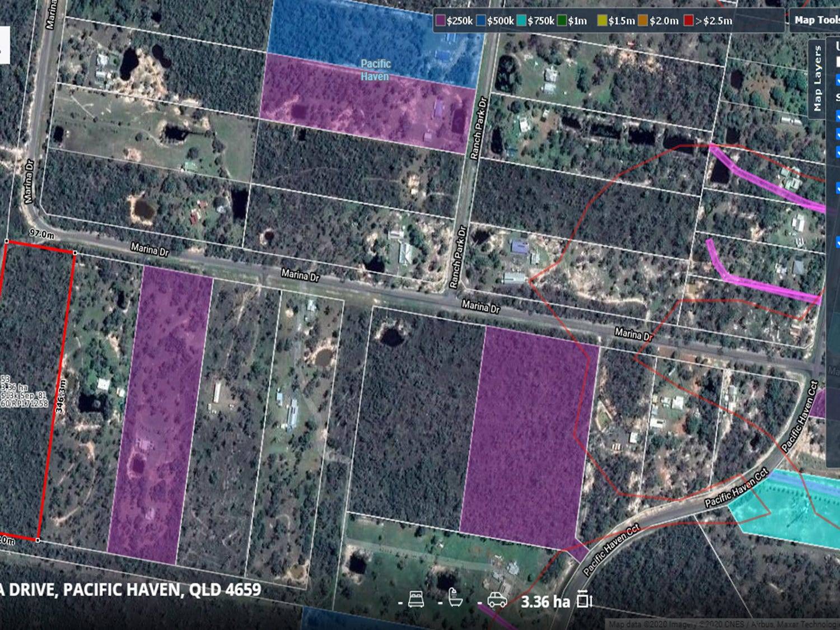This screenshot has width=840, height=630.
Task: Click the 3.36 ha land area text
Action: click(x=545, y=601)
